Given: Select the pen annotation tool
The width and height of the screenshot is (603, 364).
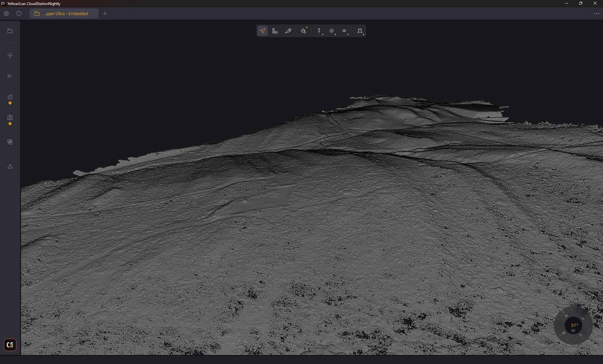Looking at the screenshot, I should pyautogui.click(x=288, y=31).
